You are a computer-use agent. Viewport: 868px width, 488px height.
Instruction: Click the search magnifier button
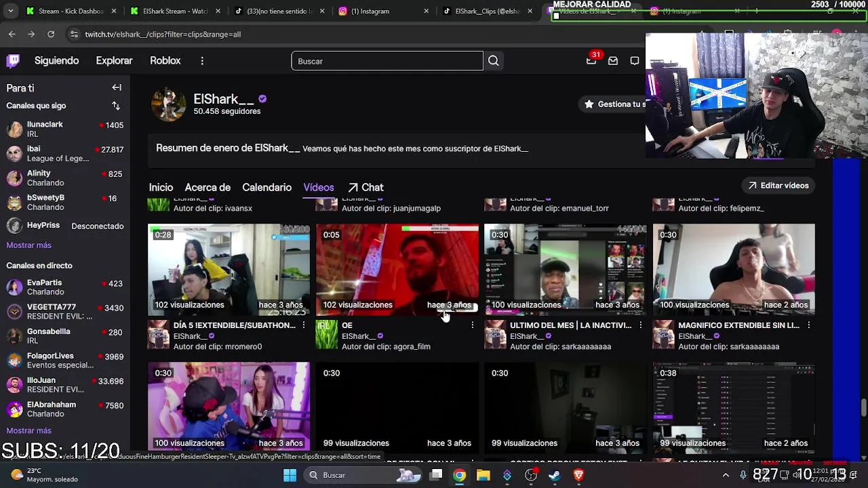(493, 61)
